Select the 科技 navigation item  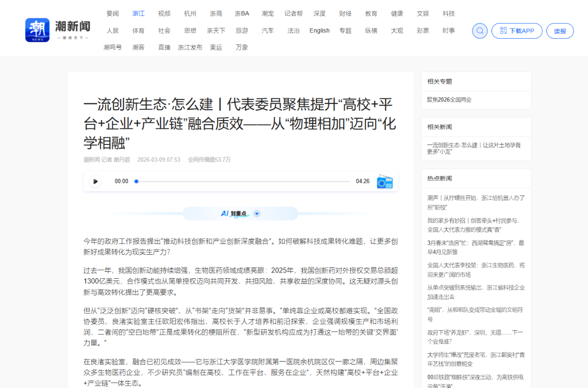click(x=448, y=14)
